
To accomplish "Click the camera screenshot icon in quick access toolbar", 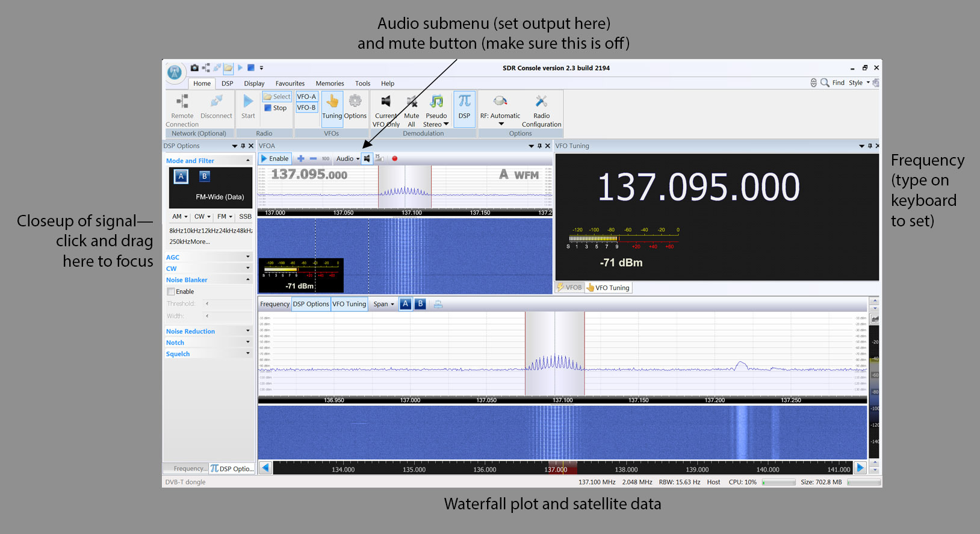I will [x=194, y=68].
